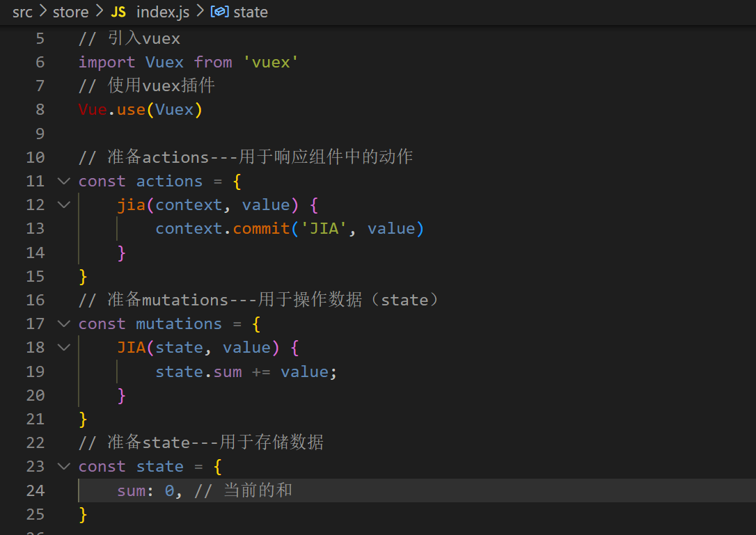
Task: Click comment '当前的和' on line 24
Action: click(258, 490)
